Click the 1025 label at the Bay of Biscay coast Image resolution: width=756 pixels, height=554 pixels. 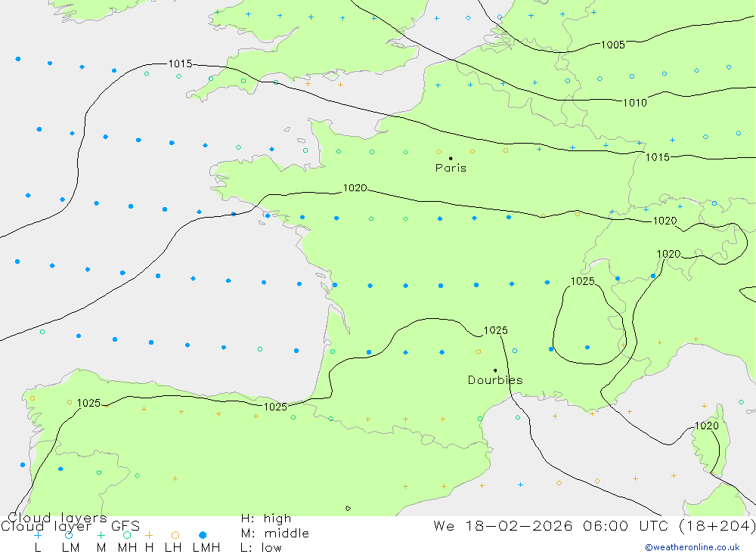click(x=275, y=407)
